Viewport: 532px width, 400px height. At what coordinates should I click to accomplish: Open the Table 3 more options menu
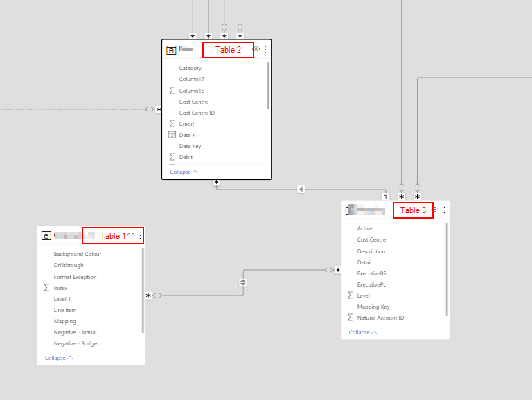(444, 210)
